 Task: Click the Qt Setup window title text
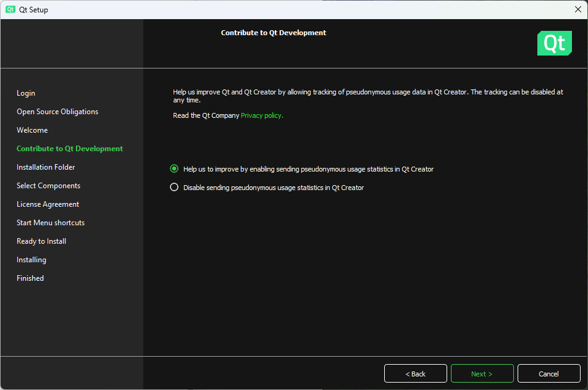[33, 10]
